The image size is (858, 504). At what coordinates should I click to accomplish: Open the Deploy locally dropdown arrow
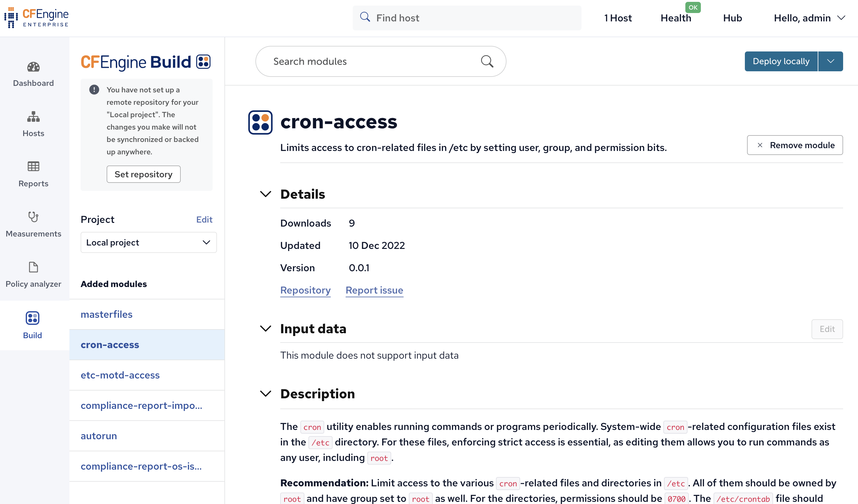[831, 61]
